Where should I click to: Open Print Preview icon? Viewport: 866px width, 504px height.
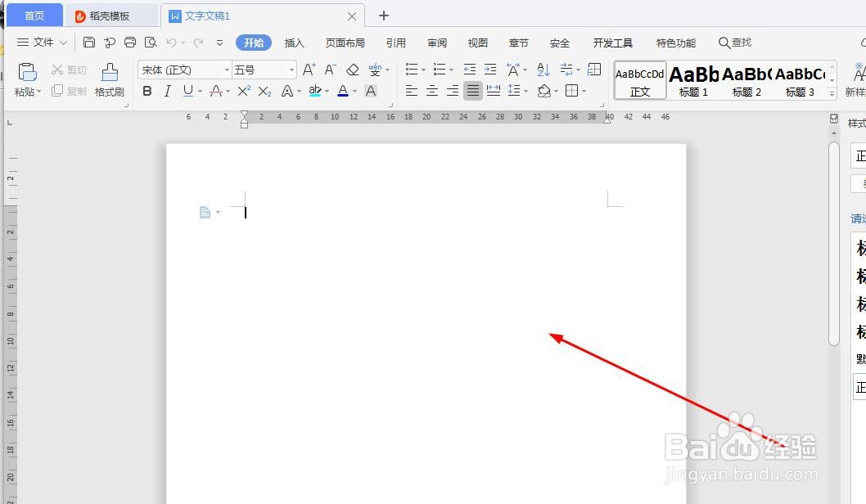click(151, 43)
